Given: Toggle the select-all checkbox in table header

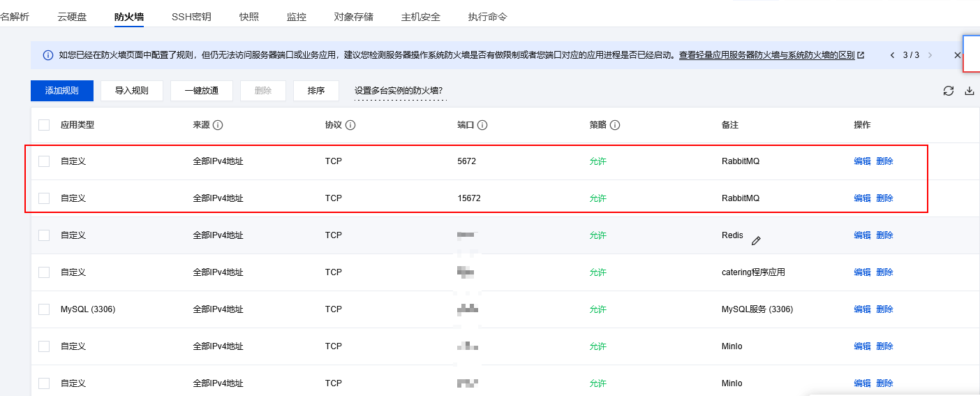Looking at the screenshot, I should 44,125.
